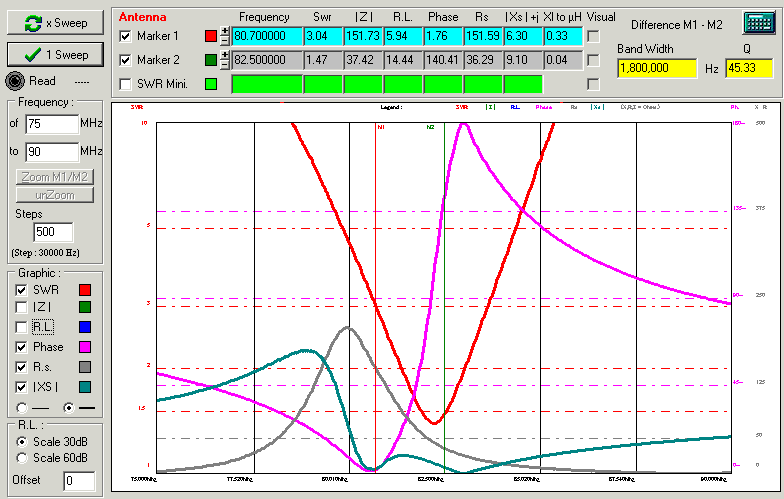Enable the |Z| graph checkbox
The height and width of the screenshot is (499, 784).
(x=21, y=308)
